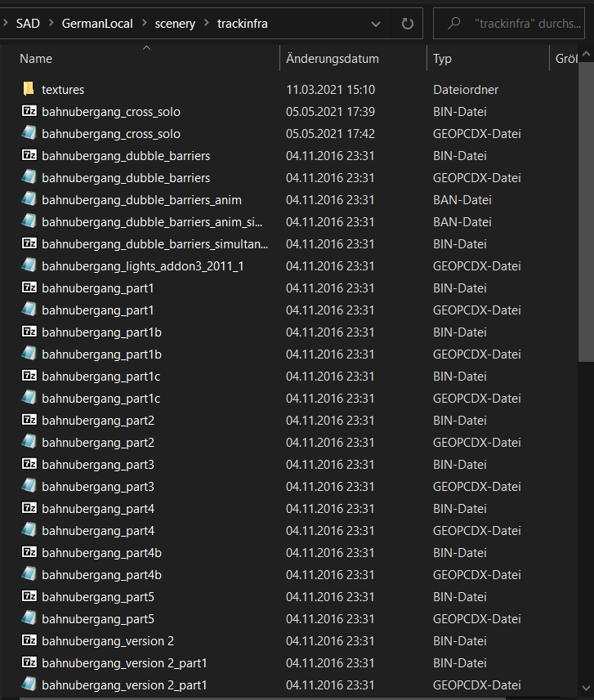Click the icon of bahnubergang_dubble_barriers_anim
594x700 pixels.
tap(29, 199)
